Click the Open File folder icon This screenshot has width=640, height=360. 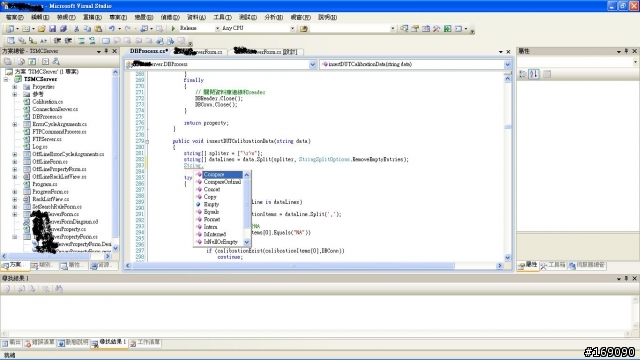click(x=42, y=29)
